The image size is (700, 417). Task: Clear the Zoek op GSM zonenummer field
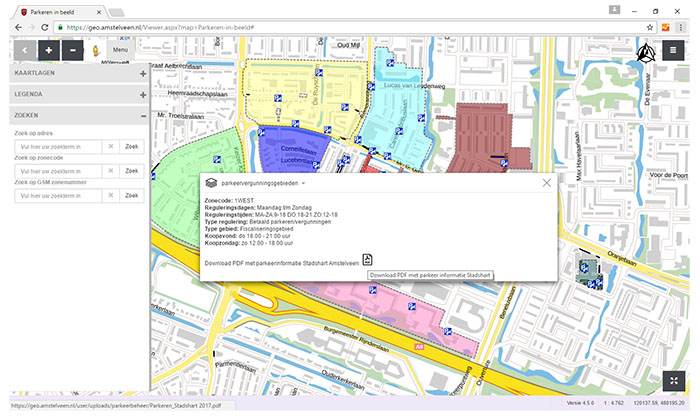coord(111,196)
